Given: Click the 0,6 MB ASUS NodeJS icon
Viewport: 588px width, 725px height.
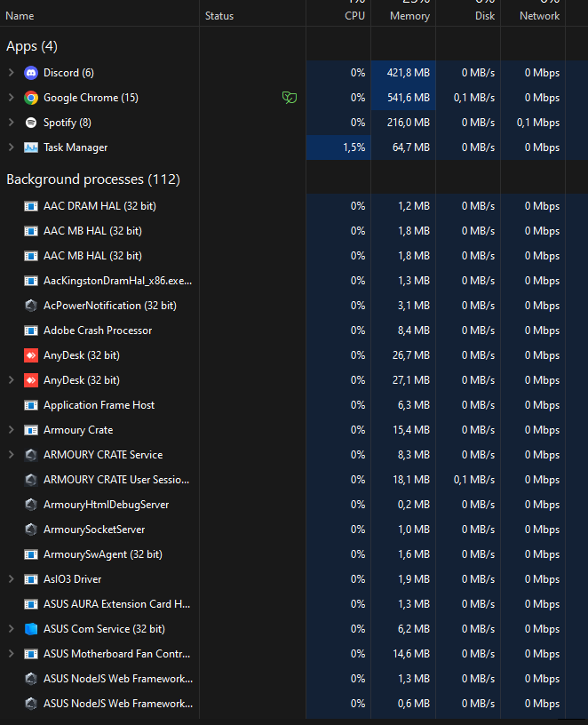Looking at the screenshot, I should [31, 704].
